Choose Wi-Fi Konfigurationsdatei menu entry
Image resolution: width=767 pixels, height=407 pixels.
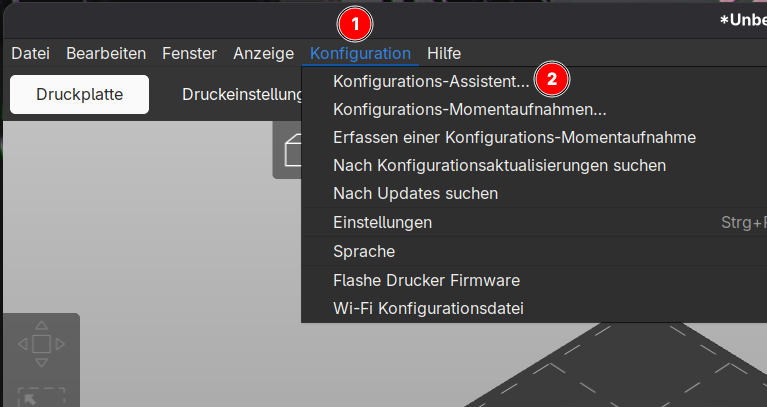pyautogui.click(x=428, y=308)
